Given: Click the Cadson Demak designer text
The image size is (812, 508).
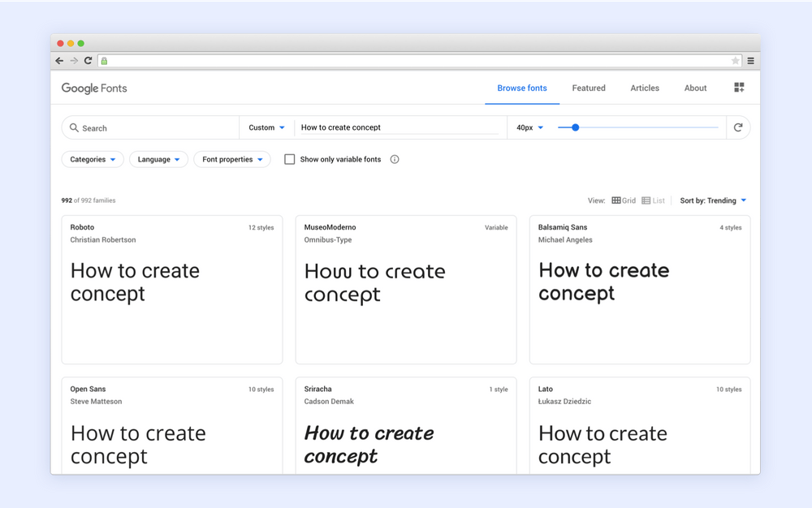Looking at the screenshot, I should 329,402.
